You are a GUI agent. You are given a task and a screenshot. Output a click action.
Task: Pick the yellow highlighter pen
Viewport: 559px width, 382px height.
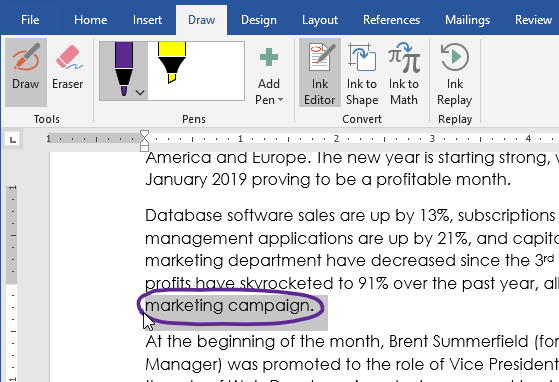[x=172, y=63]
